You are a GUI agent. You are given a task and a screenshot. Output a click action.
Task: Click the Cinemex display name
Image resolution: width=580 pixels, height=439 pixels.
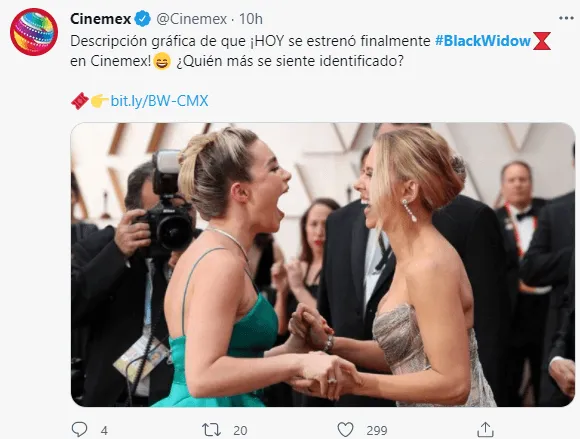coord(100,19)
